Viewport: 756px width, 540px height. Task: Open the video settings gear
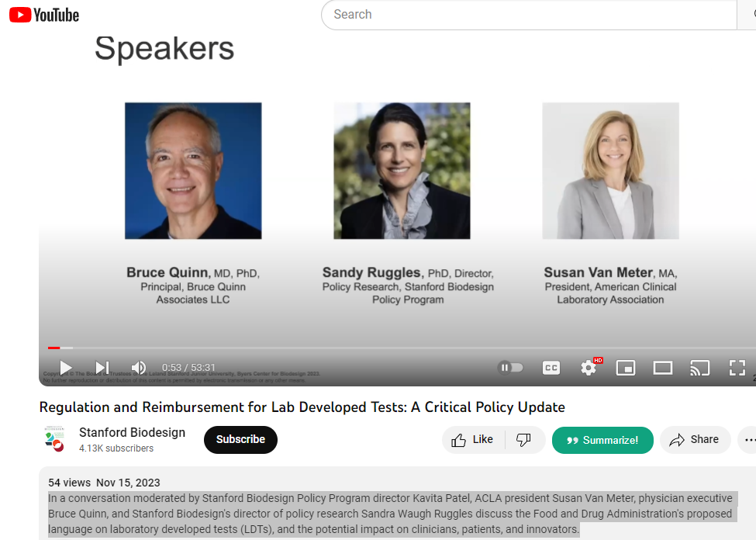point(589,368)
